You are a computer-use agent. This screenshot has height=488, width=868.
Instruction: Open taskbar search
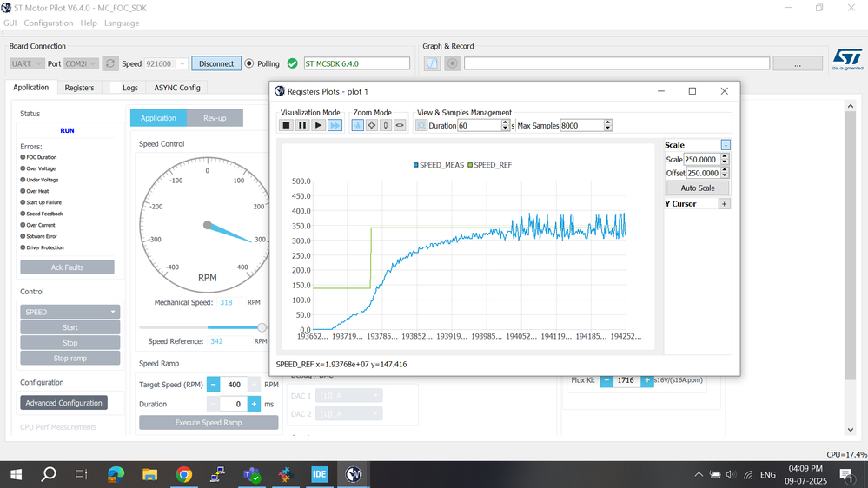coord(49,475)
